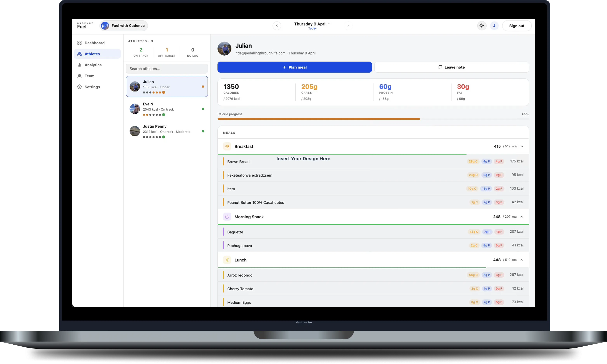
Task: Open the Thursday 9 April date picker
Action: tap(312, 24)
